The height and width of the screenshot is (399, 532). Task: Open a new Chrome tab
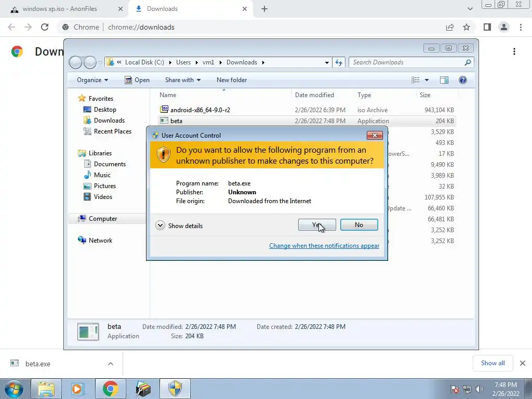[264, 9]
